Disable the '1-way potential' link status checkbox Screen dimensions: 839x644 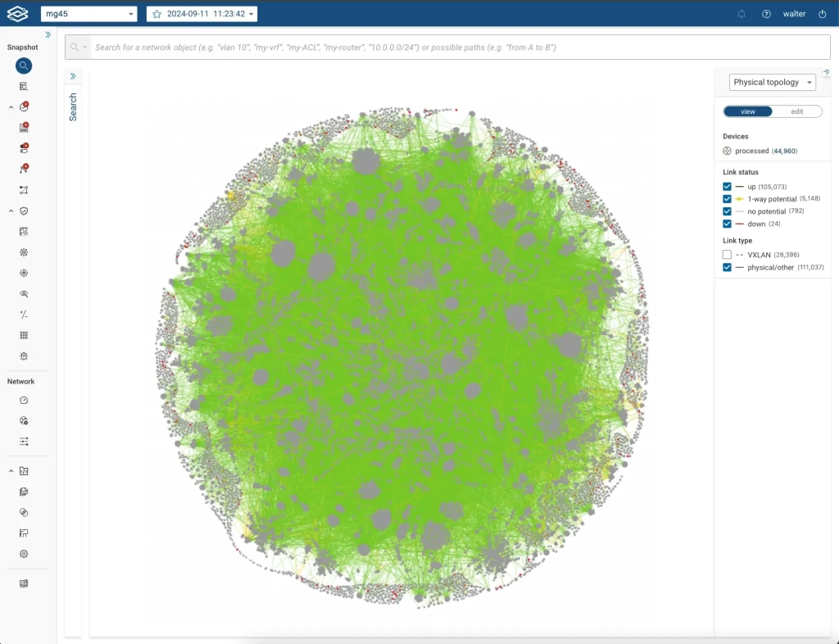coord(726,198)
